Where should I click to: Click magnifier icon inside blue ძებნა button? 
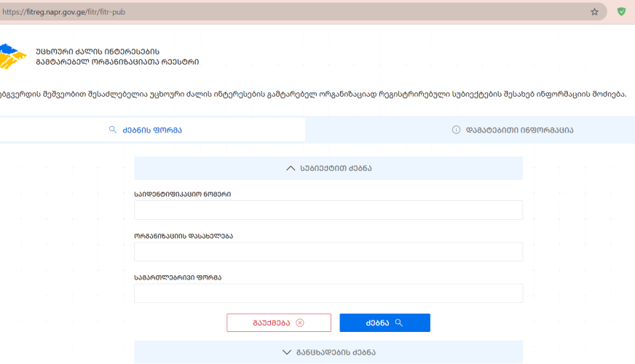click(398, 323)
